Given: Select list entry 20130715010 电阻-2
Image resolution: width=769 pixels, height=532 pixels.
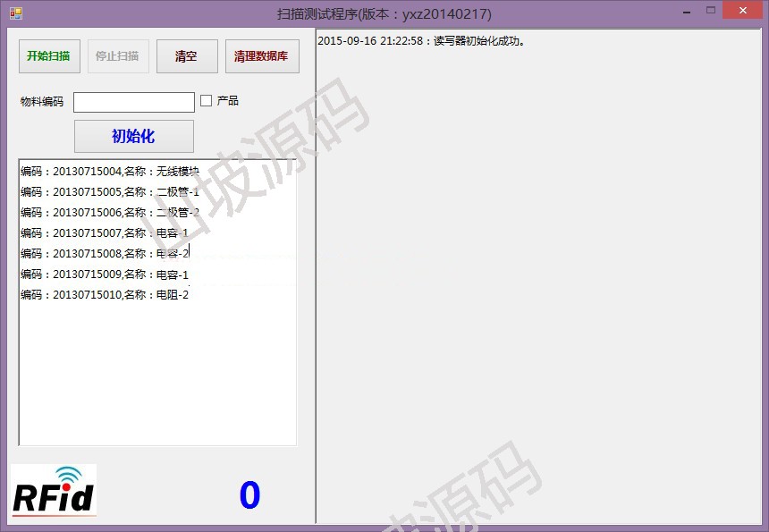Looking at the screenshot, I should click(x=104, y=295).
